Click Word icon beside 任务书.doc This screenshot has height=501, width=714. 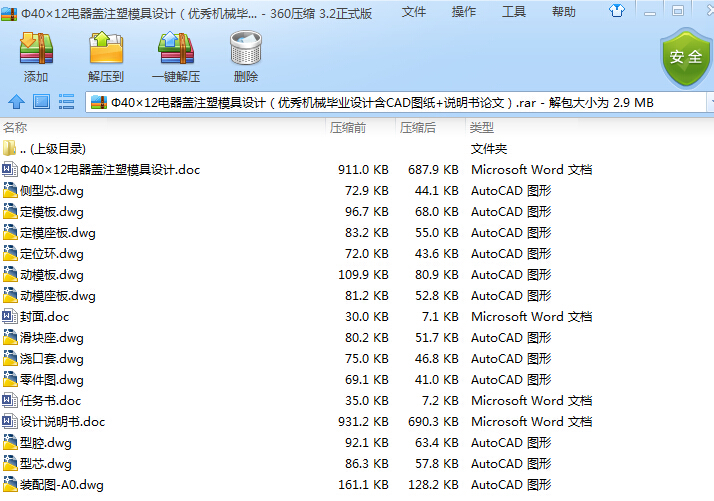pos(10,400)
